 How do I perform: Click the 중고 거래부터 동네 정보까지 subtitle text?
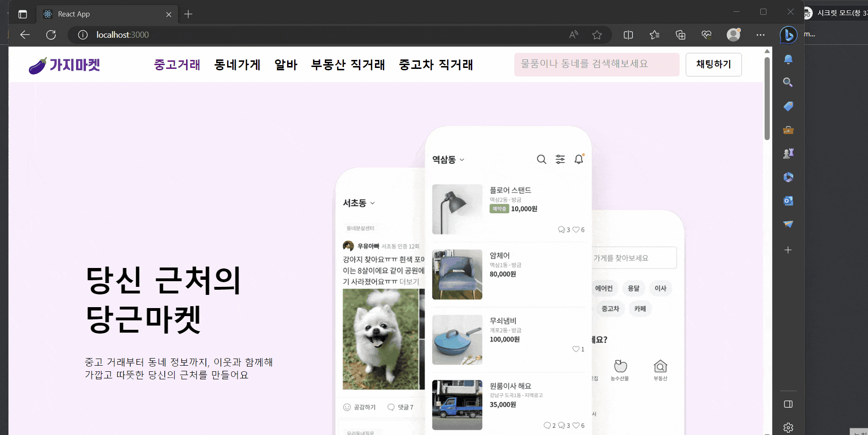[x=179, y=368]
